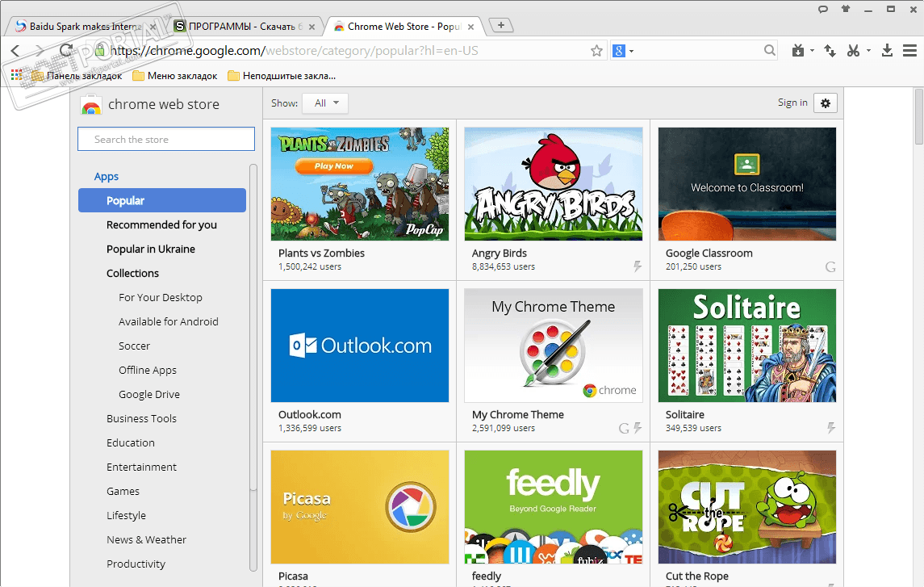Open search engine selector dropdown arrow
This screenshot has height=587, width=924.
point(632,52)
